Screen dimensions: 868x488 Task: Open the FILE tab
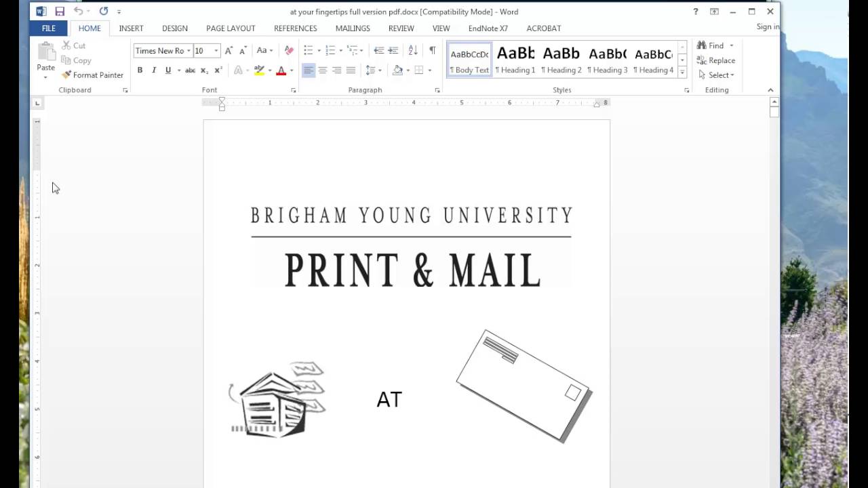[49, 28]
